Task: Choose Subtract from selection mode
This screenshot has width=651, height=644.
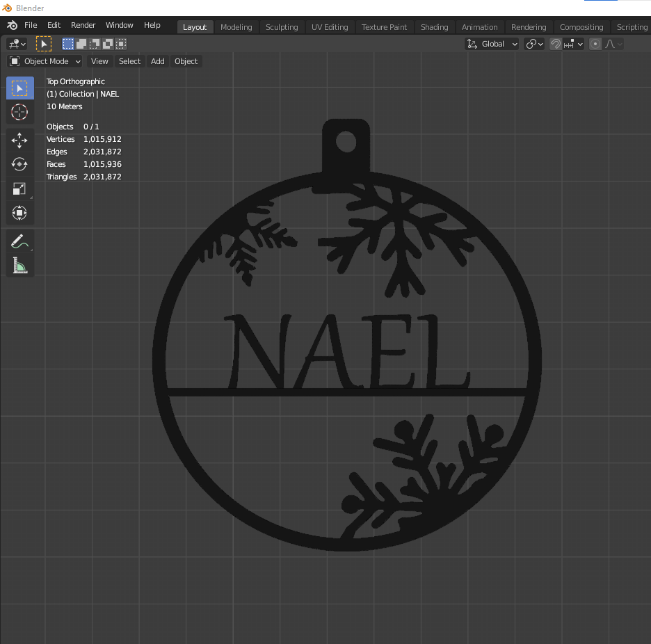Action: [x=95, y=44]
